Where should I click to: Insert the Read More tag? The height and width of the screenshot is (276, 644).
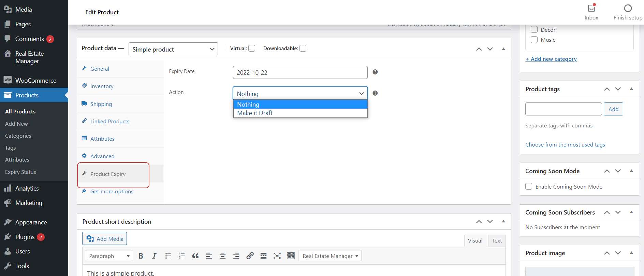[x=263, y=256]
